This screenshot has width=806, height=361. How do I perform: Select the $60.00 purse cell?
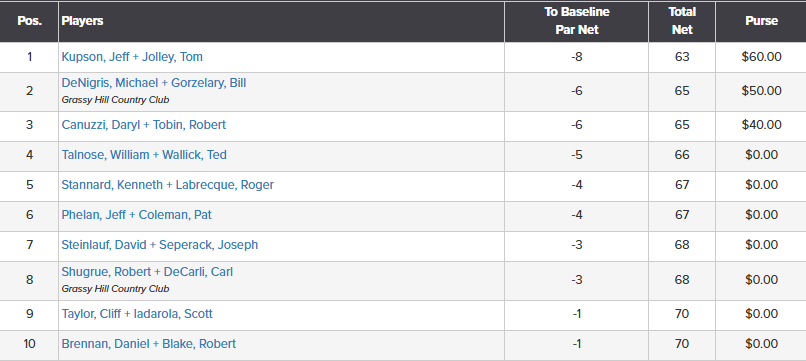(761, 57)
